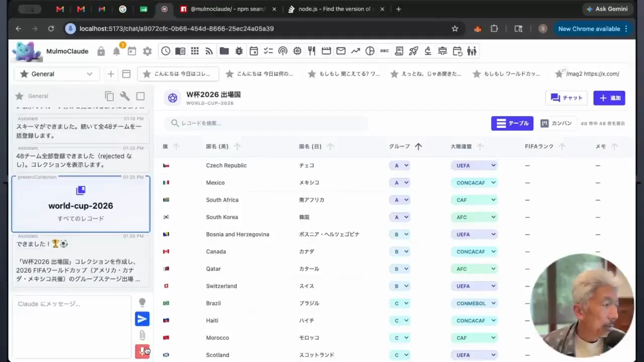Viewport: 644px width, 362px height.
Task: Open group dropdown for Qatar row
Action: 399,269
